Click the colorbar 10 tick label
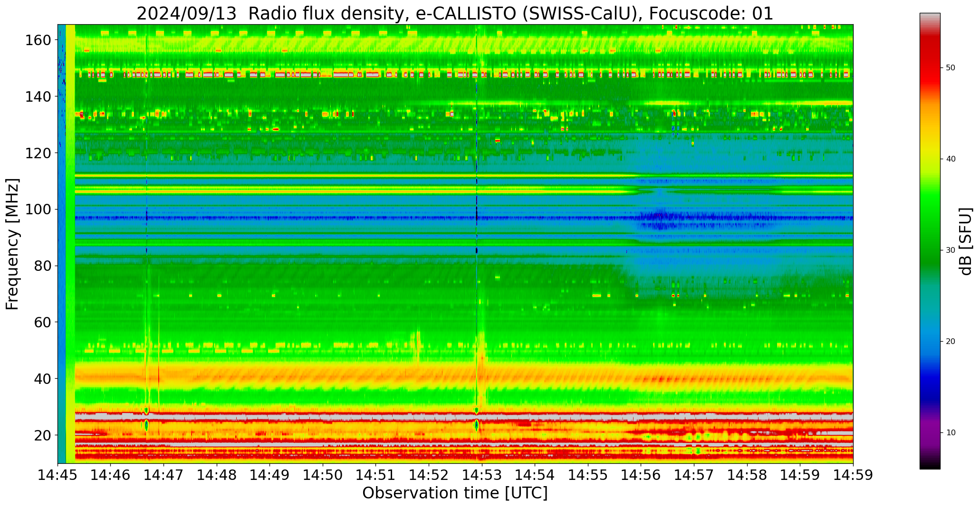The image size is (980, 507). click(x=951, y=433)
